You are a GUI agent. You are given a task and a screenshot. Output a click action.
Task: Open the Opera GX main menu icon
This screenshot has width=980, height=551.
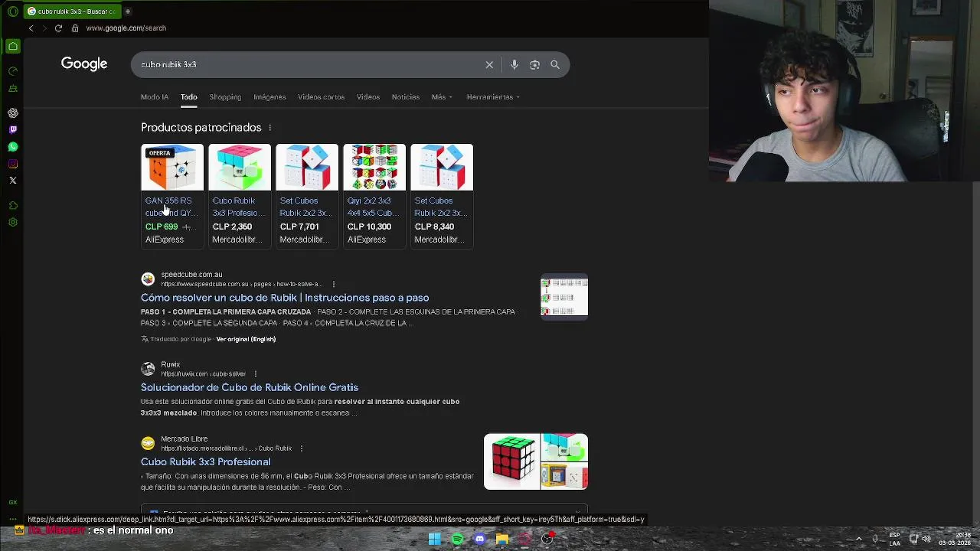point(13,11)
